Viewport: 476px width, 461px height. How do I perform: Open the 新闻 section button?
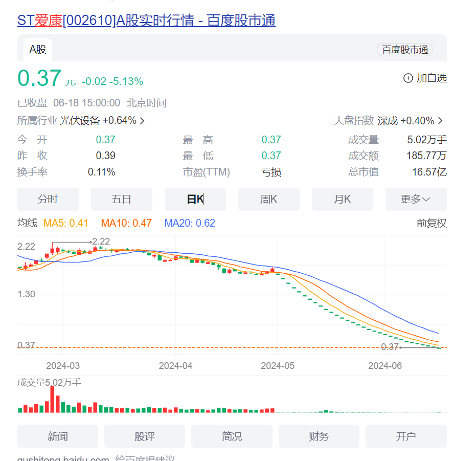click(x=58, y=436)
